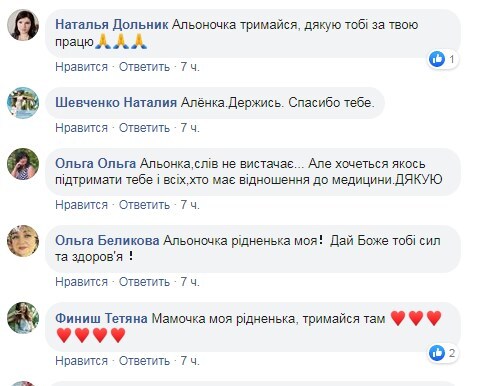Open Ольга Беликова's profile picture
This screenshot has height=386, width=485.
pos(23,241)
